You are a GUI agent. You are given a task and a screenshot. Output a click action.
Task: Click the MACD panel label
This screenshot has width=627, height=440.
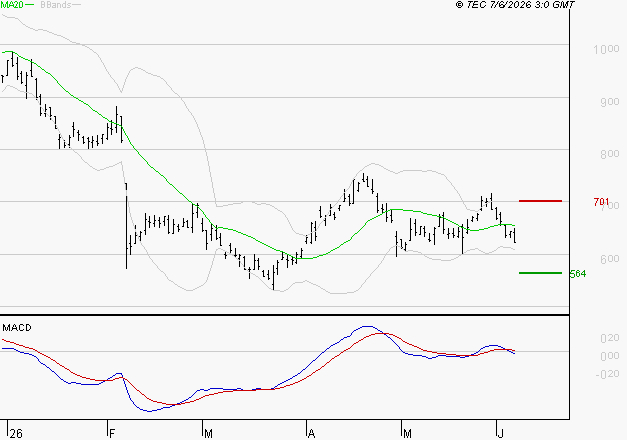pos(17,328)
